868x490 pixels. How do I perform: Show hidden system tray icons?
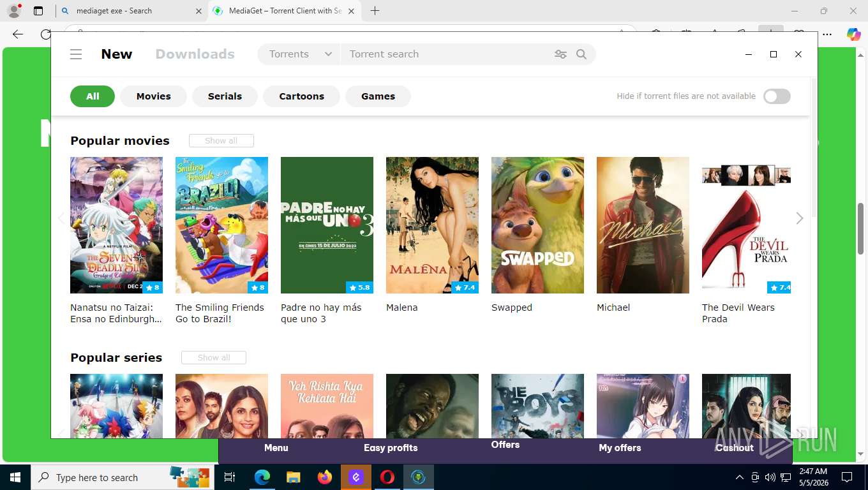(x=740, y=477)
